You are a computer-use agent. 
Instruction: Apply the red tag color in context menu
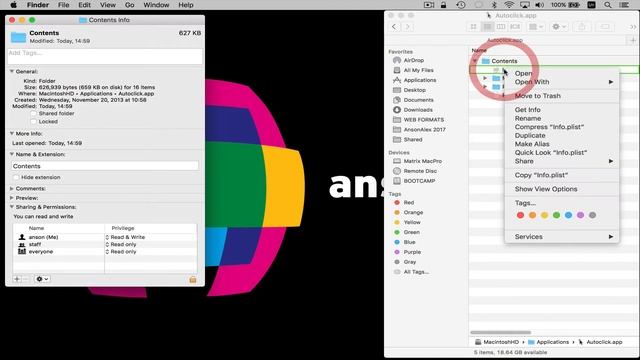click(x=520, y=215)
